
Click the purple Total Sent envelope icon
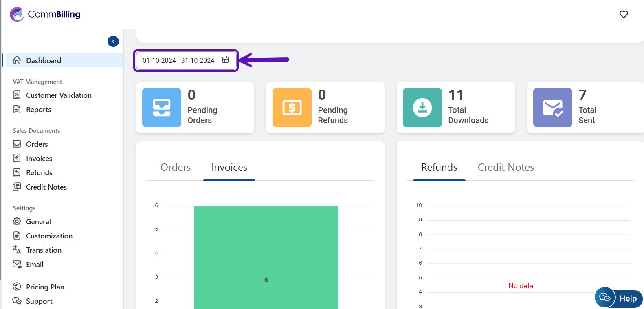coord(552,108)
